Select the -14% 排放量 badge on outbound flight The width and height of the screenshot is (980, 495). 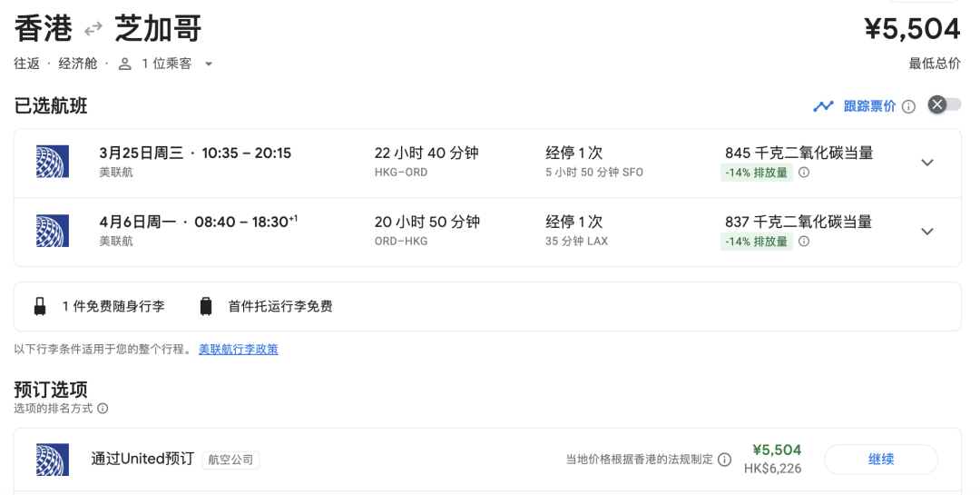[x=756, y=173]
